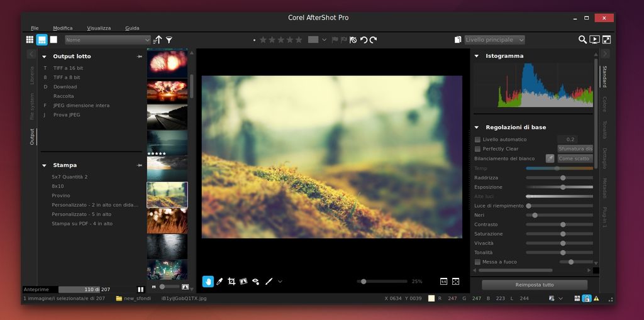Open the Visualizza menu

click(x=99, y=28)
